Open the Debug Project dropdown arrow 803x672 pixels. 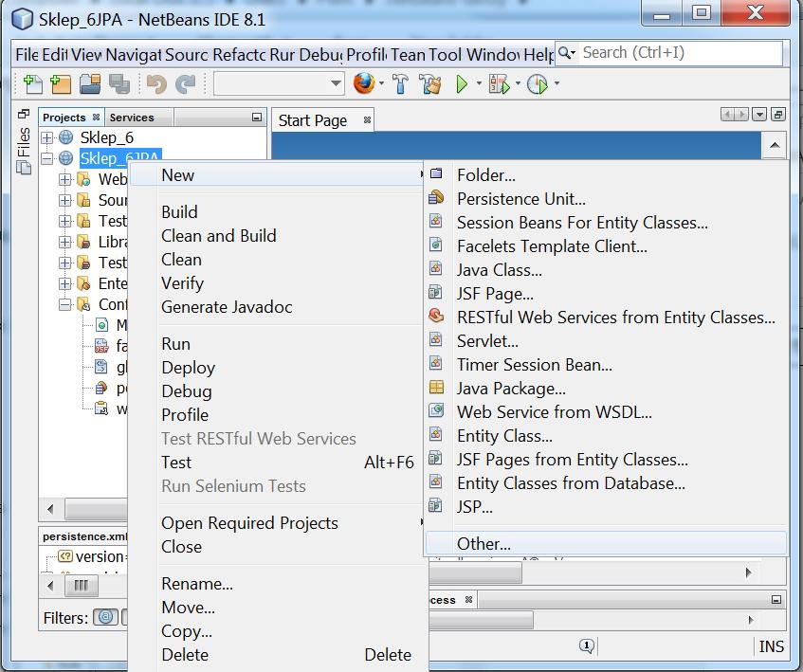tap(518, 82)
